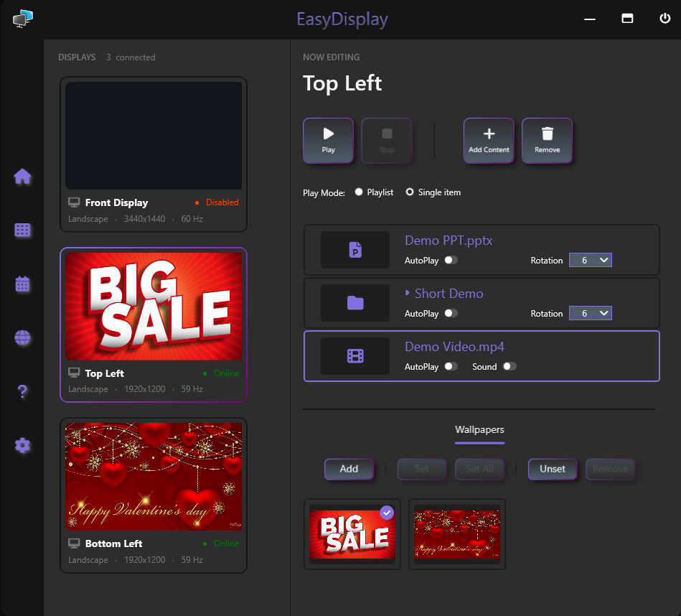
Task: Open the grid layout sidebar icon
Action: coord(22,230)
